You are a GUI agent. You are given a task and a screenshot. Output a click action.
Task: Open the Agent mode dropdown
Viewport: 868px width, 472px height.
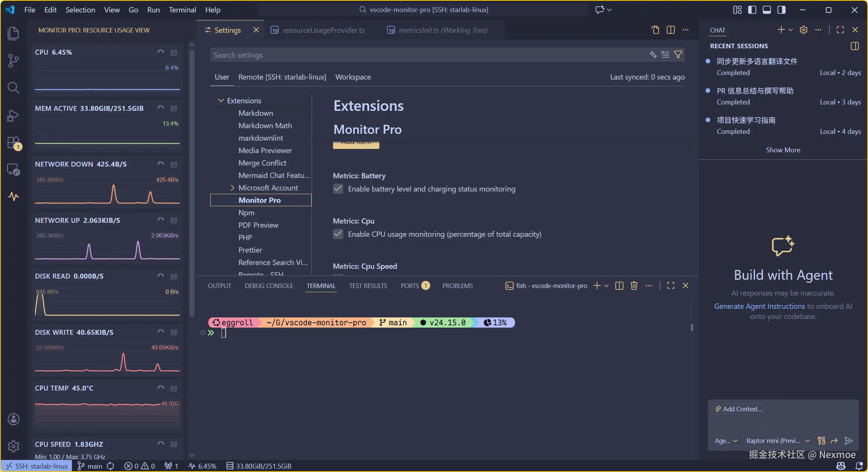click(x=726, y=441)
